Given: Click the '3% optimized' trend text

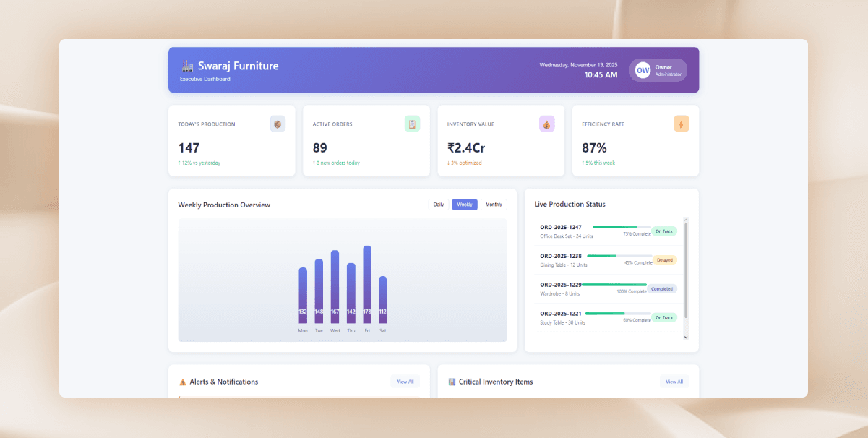Looking at the screenshot, I should pyautogui.click(x=465, y=163).
